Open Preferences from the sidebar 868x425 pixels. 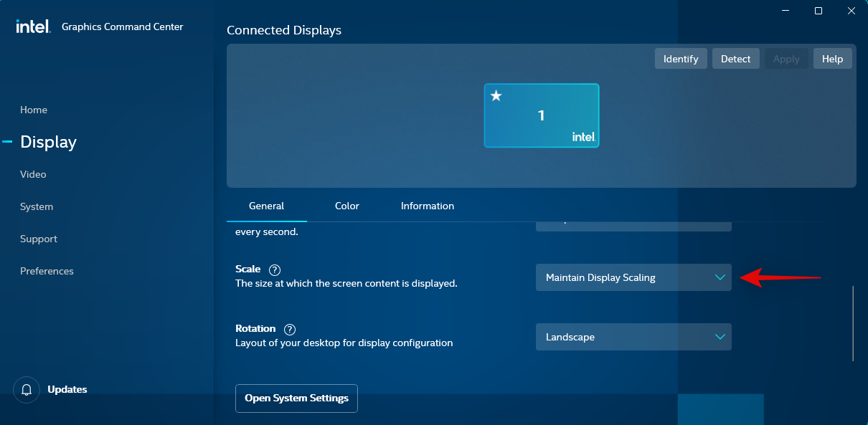coord(47,271)
